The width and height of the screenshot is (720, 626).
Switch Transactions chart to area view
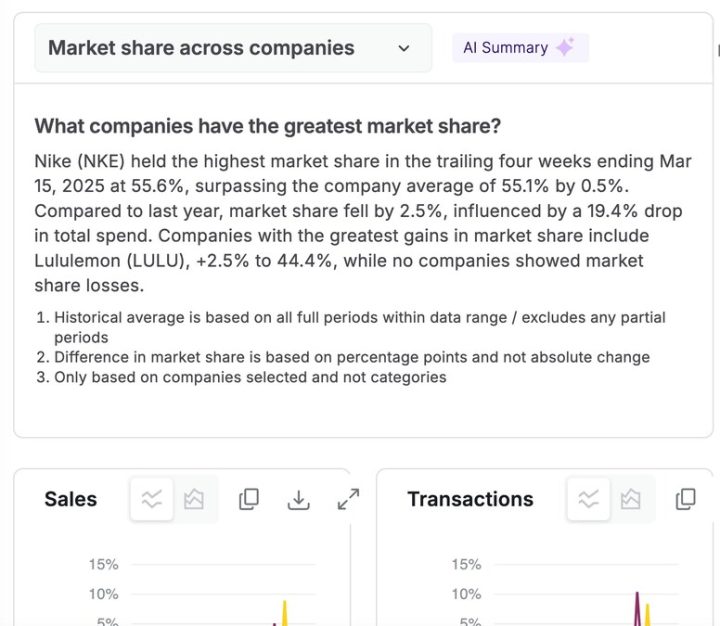click(630, 499)
